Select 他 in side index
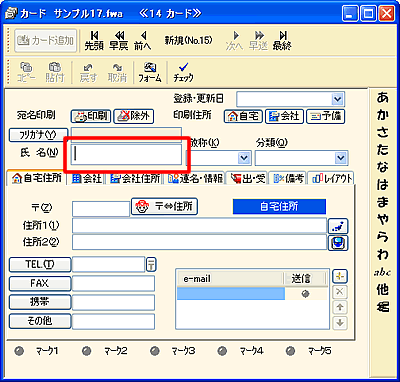 point(383,289)
